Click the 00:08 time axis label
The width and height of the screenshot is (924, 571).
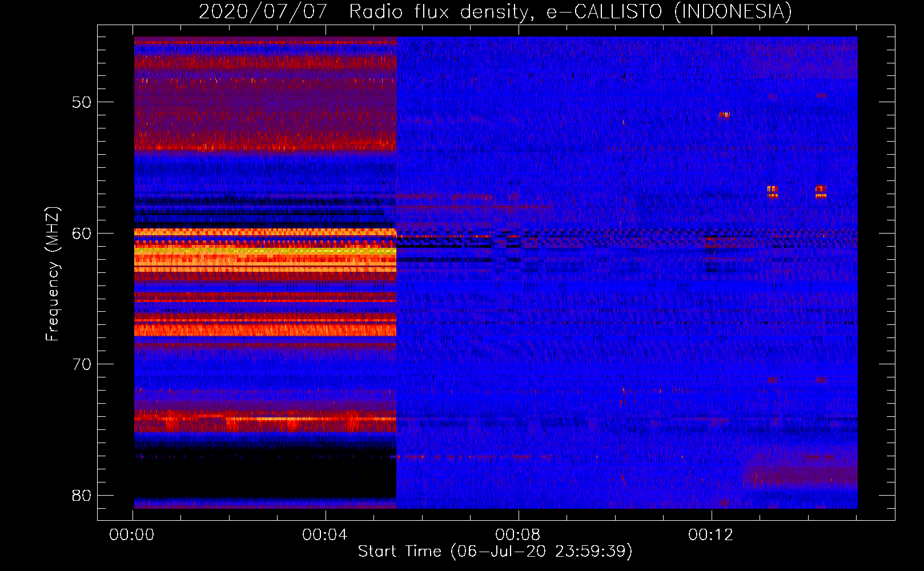point(518,534)
